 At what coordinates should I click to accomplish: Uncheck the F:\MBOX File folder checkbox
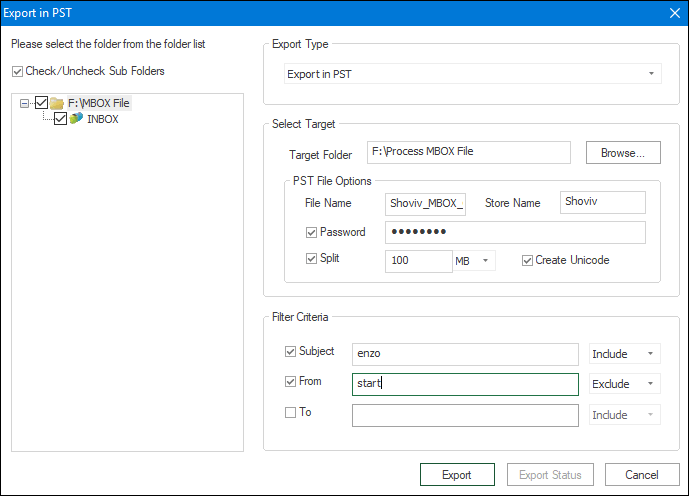click(x=41, y=103)
